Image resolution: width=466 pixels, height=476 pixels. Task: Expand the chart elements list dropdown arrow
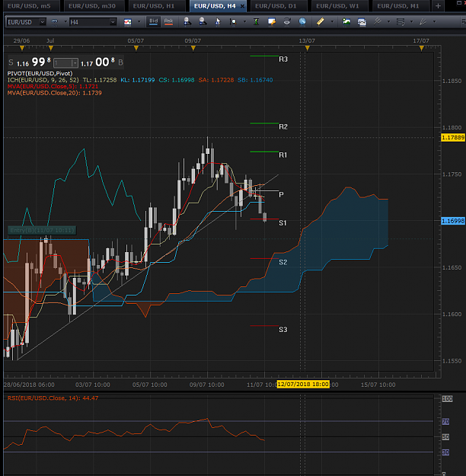point(412,21)
